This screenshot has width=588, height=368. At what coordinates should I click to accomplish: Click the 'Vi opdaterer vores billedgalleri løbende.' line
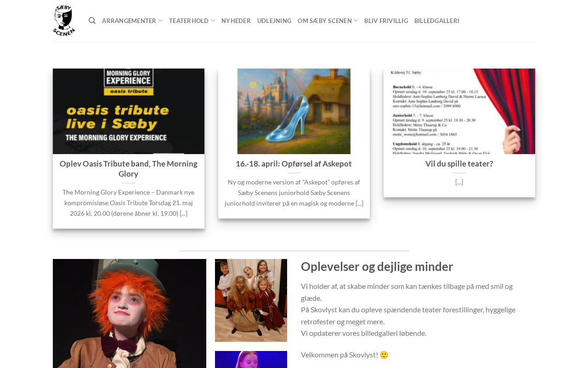tap(364, 333)
